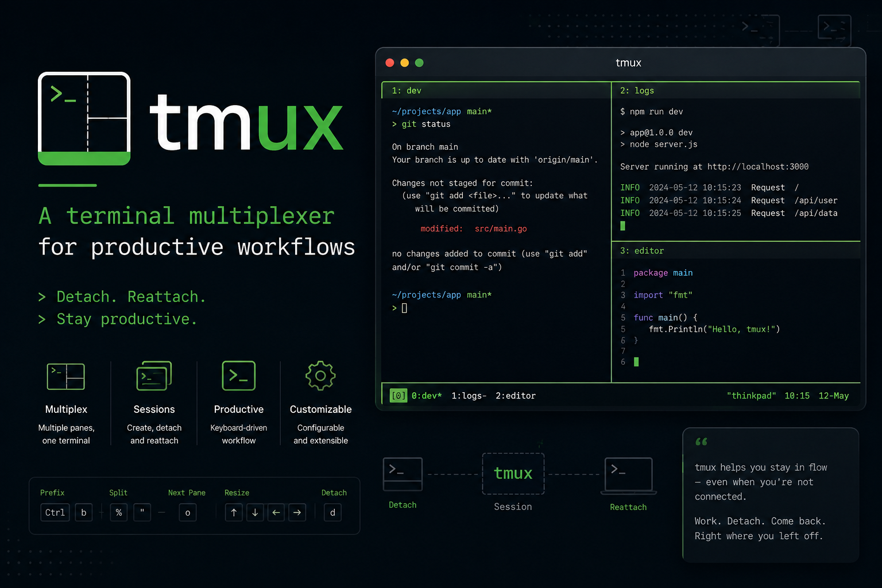The width and height of the screenshot is (882, 588).
Task: Click the up arrow Resize key
Action: [x=234, y=513]
